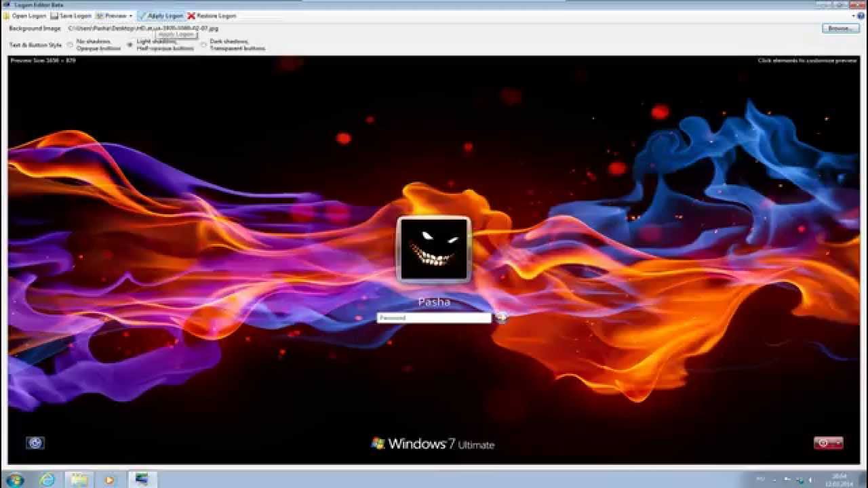Viewport: 868px width, 488px height.
Task: Open the Preview dropdown in the toolbar
Action: (114, 16)
